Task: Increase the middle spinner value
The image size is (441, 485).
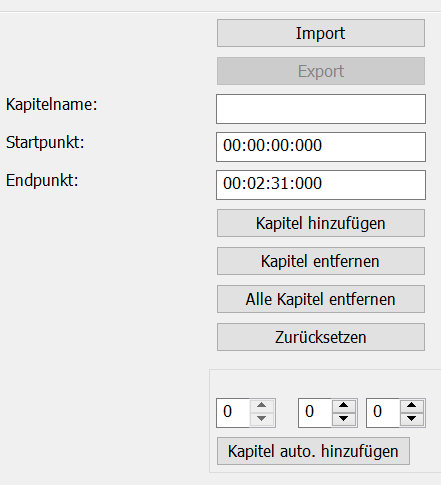Action: [x=344, y=406]
